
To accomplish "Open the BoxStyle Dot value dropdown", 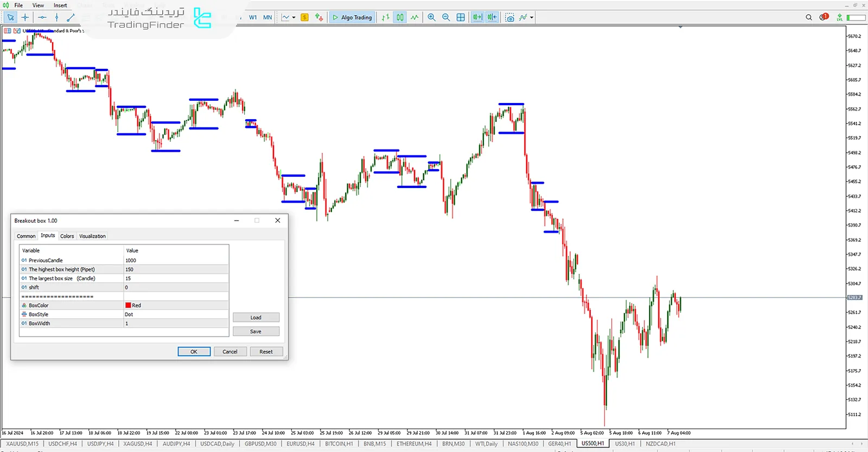I will pos(176,314).
